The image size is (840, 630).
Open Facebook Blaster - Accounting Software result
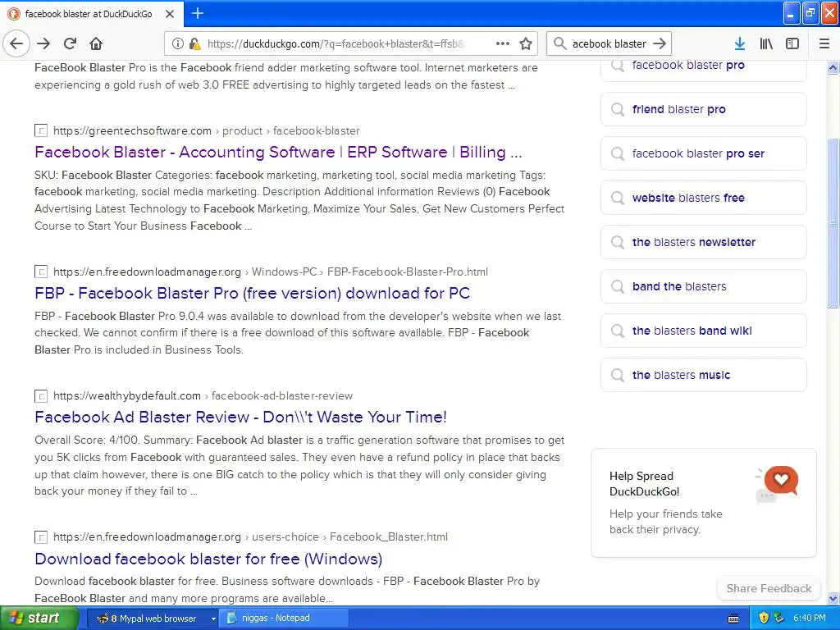tap(278, 152)
